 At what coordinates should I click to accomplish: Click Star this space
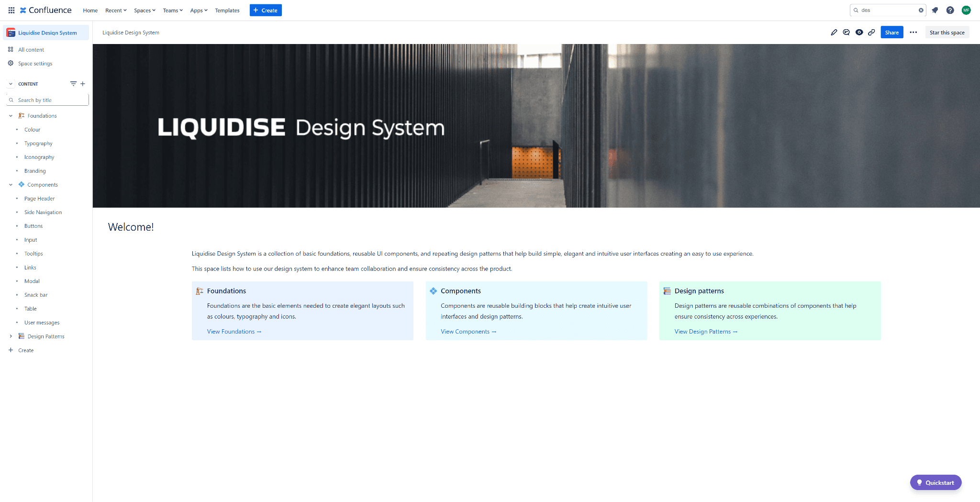[x=947, y=33]
